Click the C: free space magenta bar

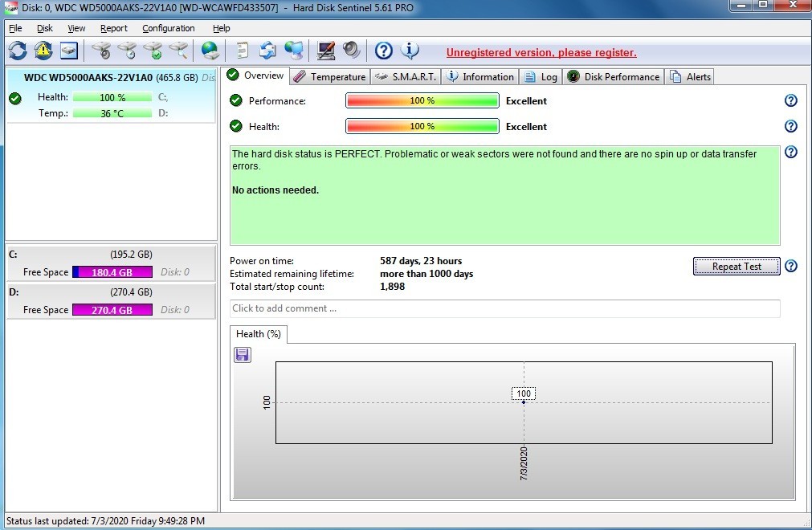[112, 272]
